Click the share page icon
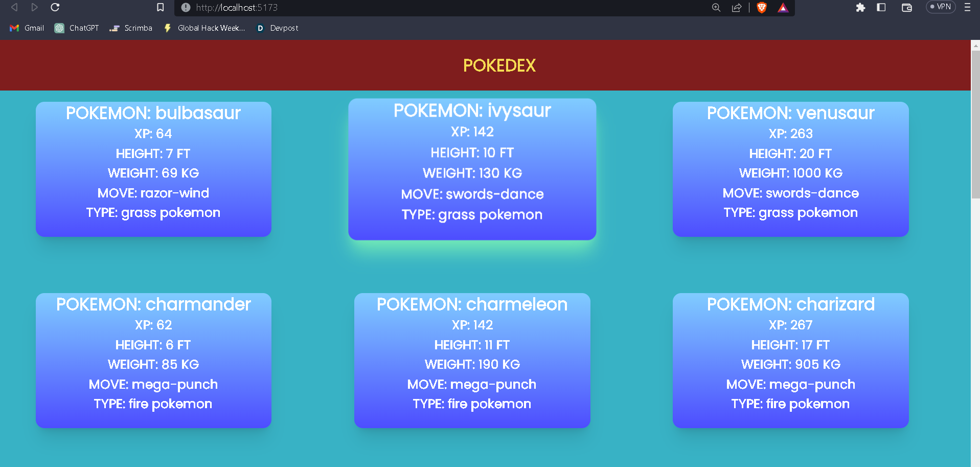The image size is (980, 467). pyautogui.click(x=737, y=8)
